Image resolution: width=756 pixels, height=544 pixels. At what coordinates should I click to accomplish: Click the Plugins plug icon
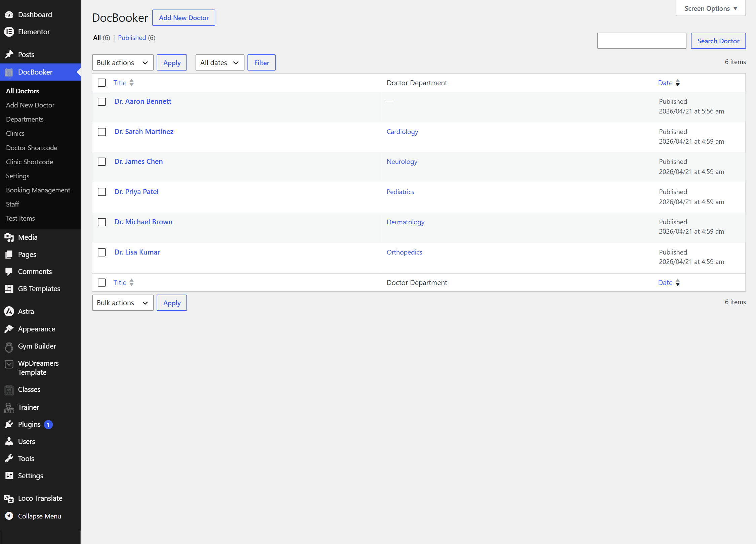pyautogui.click(x=9, y=424)
